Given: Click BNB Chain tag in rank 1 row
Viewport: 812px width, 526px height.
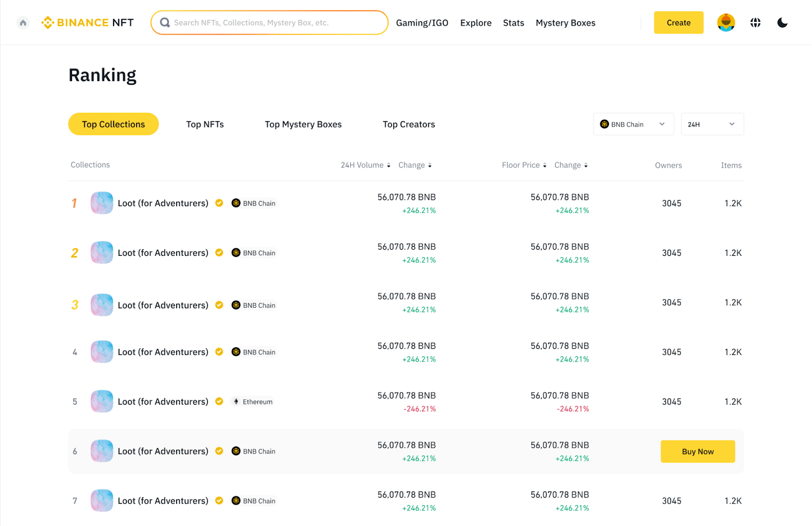Looking at the screenshot, I should pos(254,203).
